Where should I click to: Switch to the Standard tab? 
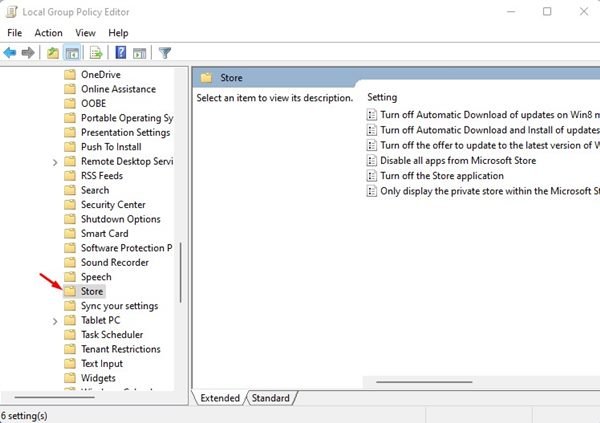tap(271, 398)
